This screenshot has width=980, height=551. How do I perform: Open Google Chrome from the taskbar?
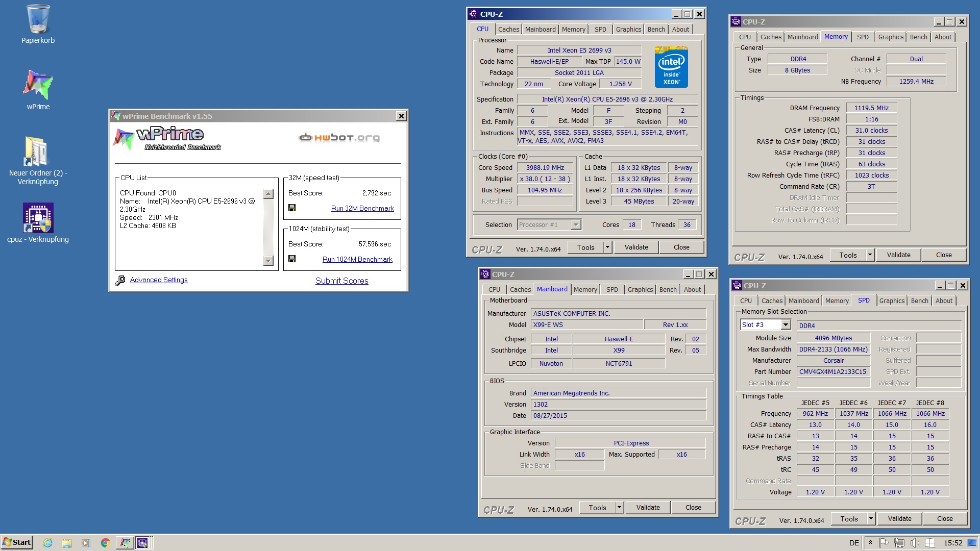(105, 543)
